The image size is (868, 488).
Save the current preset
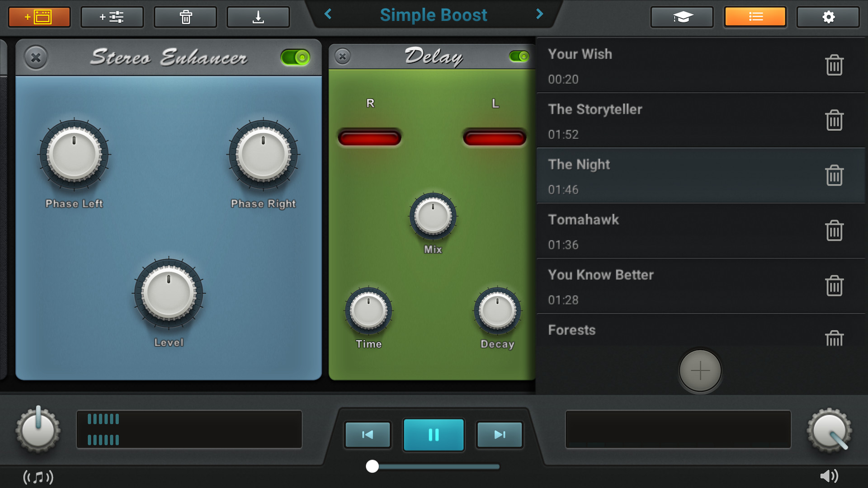tap(258, 17)
